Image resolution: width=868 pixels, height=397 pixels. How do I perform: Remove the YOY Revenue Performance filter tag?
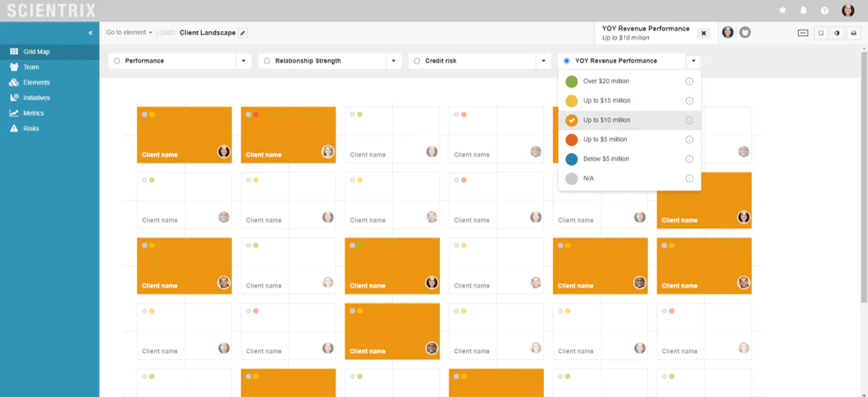(704, 34)
